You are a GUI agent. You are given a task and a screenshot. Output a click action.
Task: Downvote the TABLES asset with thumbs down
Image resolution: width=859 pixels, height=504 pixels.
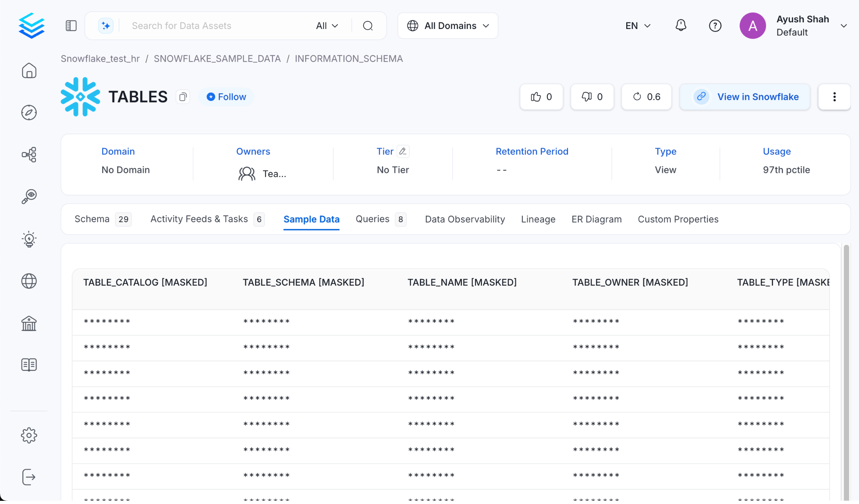592,97
